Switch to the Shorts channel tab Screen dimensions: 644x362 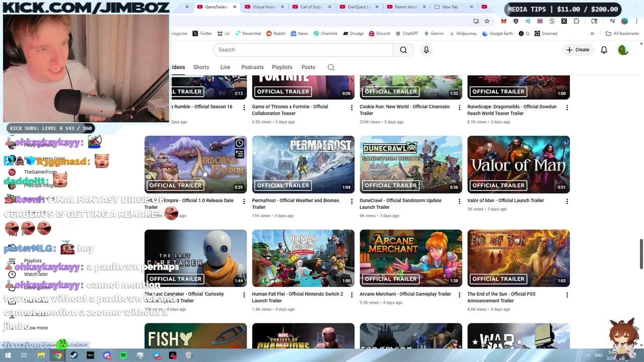point(201,67)
